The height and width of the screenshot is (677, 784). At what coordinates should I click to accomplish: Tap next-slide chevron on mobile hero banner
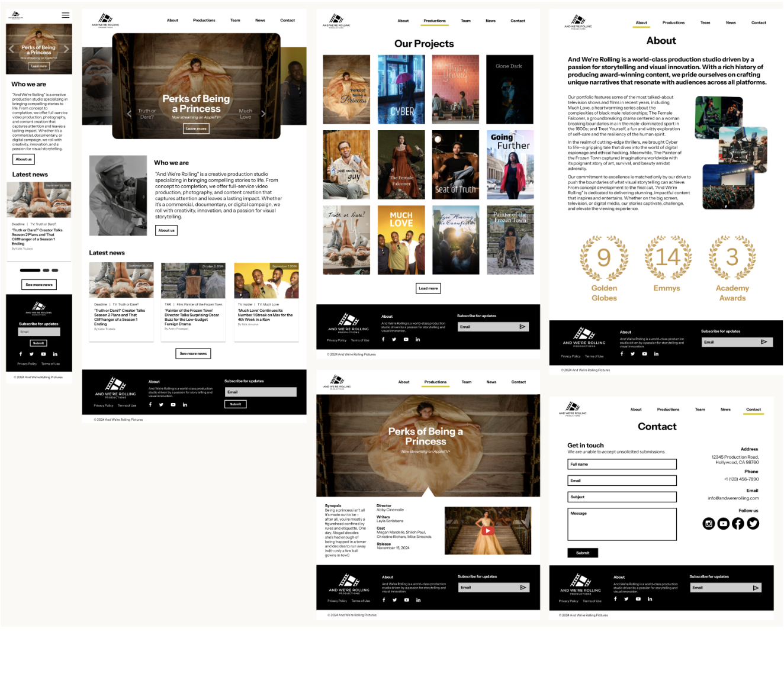[66, 49]
